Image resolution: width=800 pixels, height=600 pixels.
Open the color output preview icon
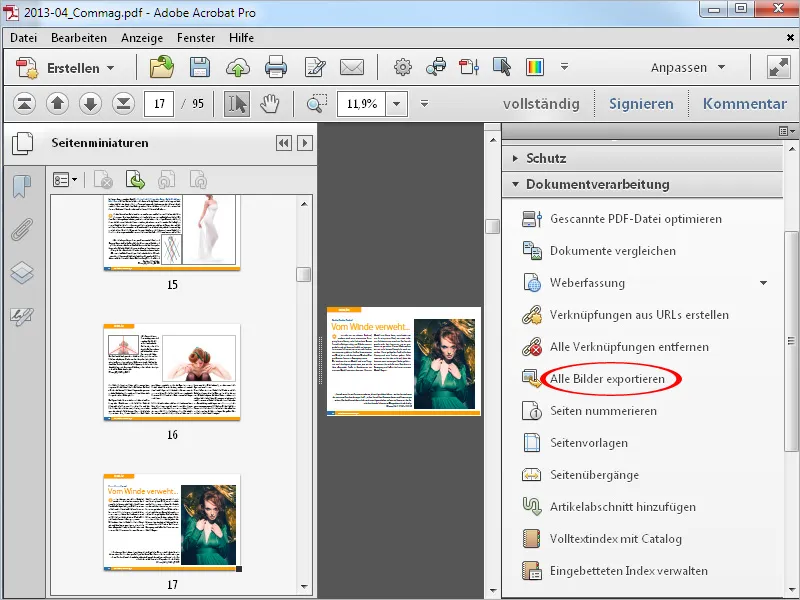click(535, 67)
